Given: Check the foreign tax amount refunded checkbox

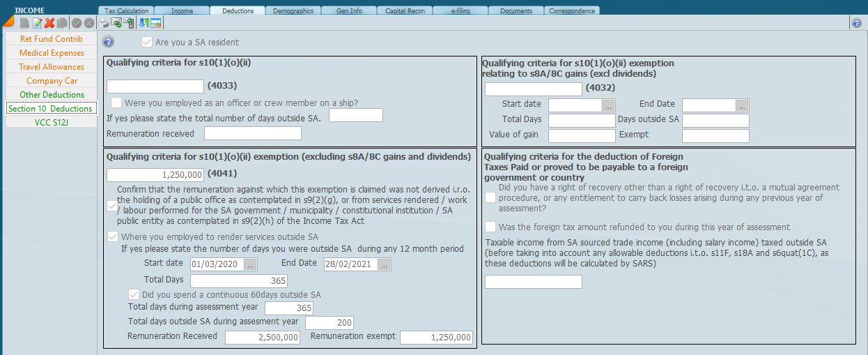Looking at the screenshot, I should coord(490,227).
